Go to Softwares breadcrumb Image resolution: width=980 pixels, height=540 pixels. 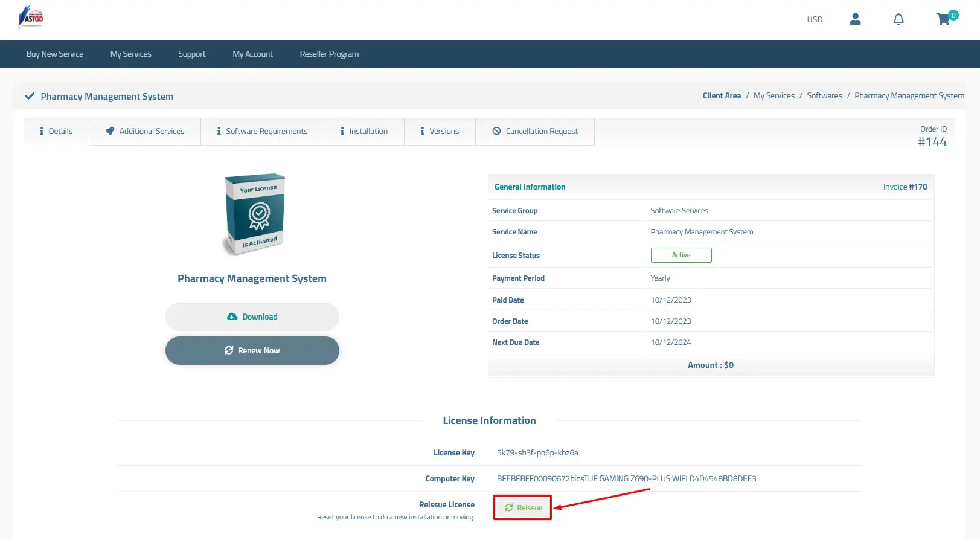[x=824, y=95]
